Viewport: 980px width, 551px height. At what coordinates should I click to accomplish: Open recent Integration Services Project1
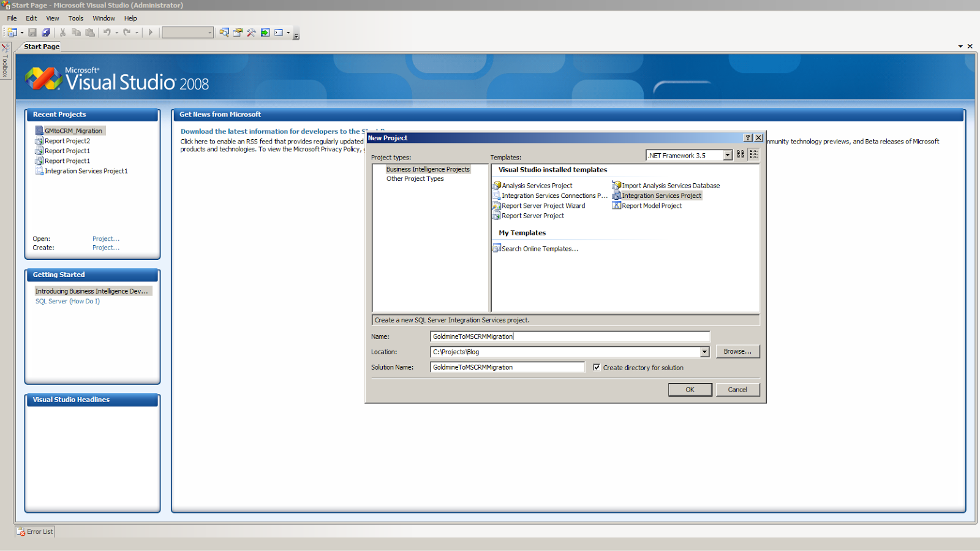coord(86,171)
